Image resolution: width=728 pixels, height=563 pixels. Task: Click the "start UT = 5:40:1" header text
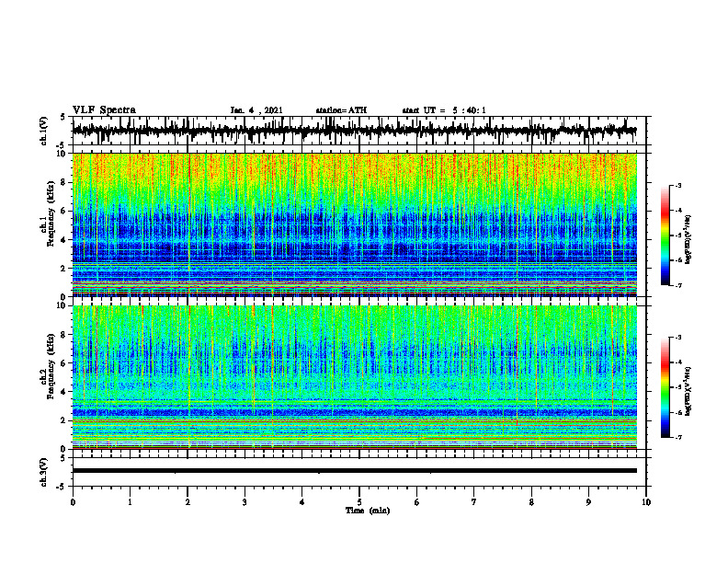click(x=444, y=110)
